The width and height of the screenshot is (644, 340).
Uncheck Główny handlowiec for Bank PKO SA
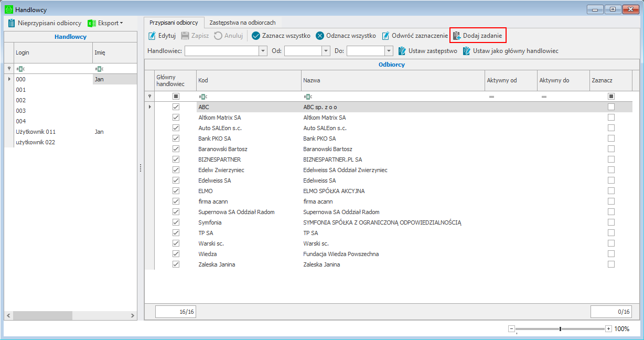coord(176,139)
